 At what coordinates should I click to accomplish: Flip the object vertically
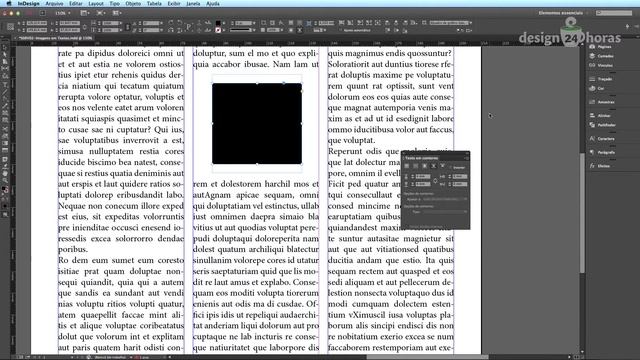pos(180,30)
